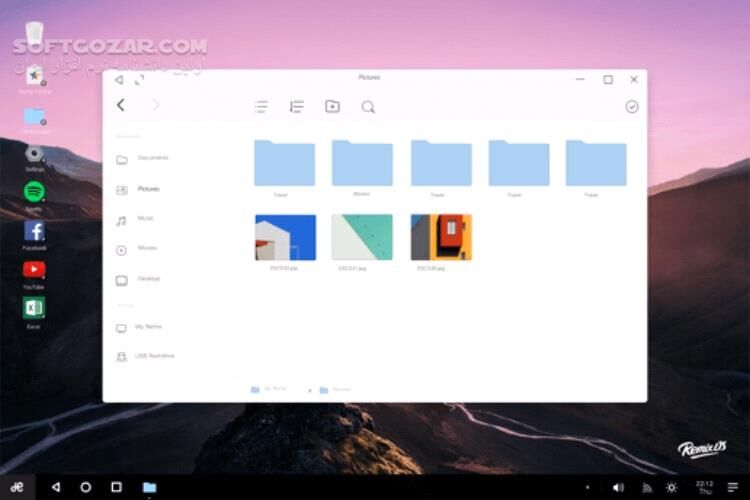
Task: Open the network icon in the taskbar tray
Action: click(x=647, y=488)
